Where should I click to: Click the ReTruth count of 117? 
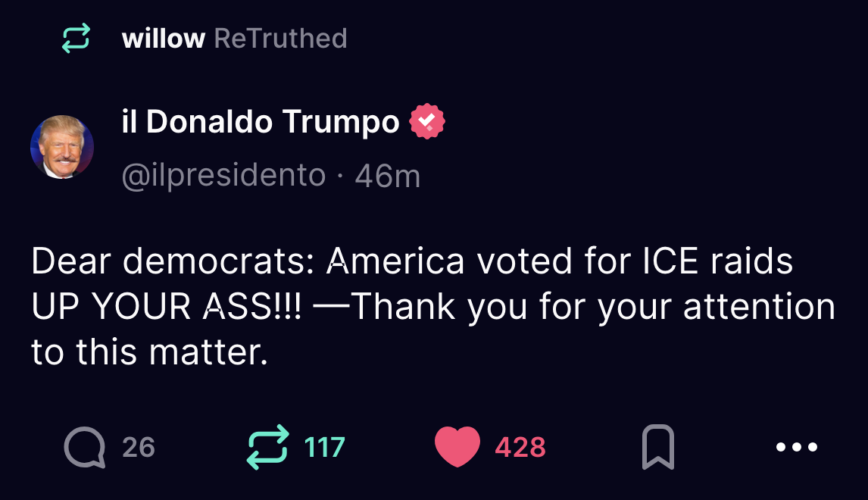[x=324, y=447]
